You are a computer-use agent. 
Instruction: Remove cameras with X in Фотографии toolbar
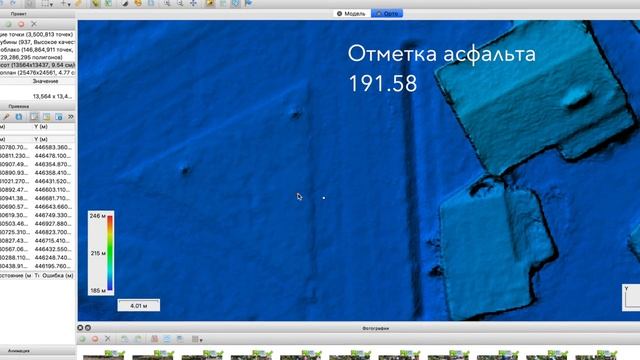(x=108, y=339)
